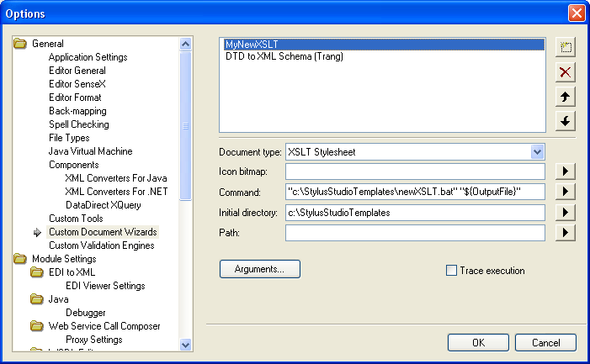Click arrow button beside Command field
The image size is (590, 364).
(x=566, y=192)
